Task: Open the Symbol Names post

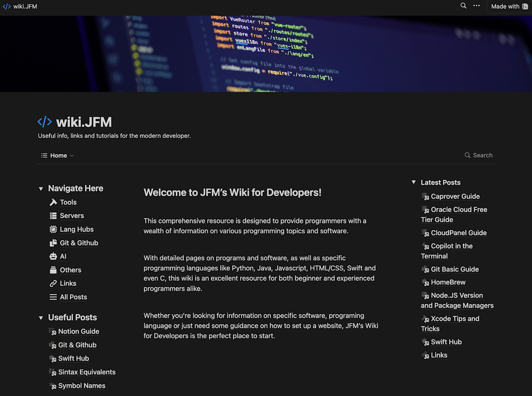Action: tap(82, 386)
